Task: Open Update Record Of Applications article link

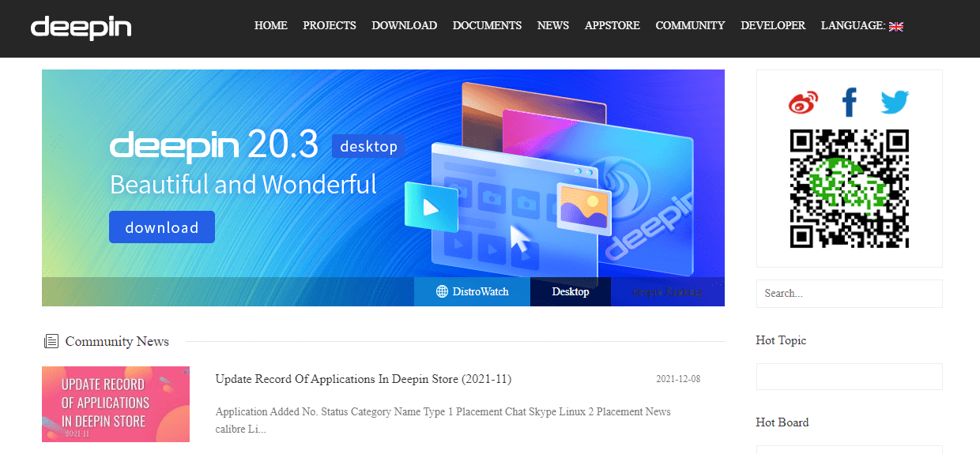Action: click(364, 379)
